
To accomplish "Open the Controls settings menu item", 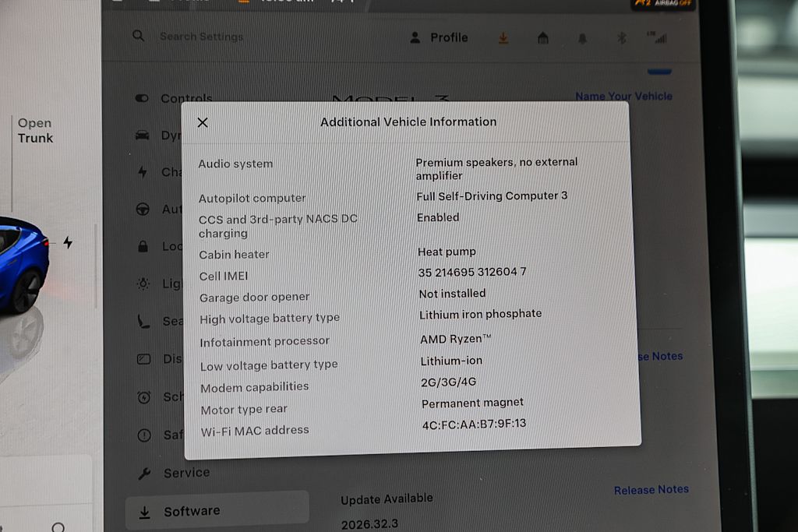I will tap(174, 98).
